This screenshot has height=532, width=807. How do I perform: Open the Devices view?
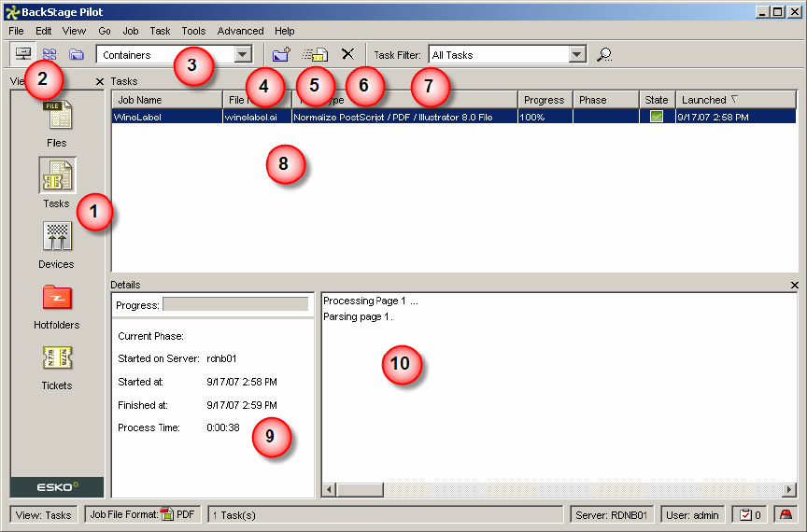tap(57, 237)
